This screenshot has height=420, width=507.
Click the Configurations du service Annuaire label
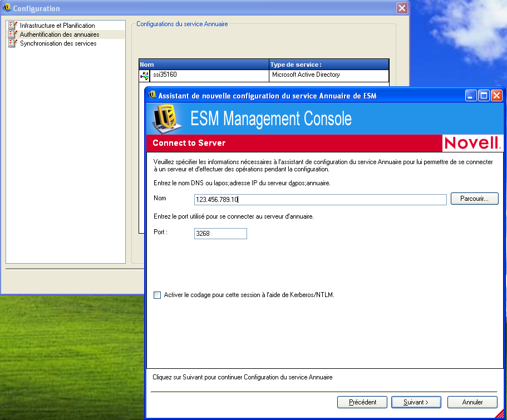tap(182, 24)
